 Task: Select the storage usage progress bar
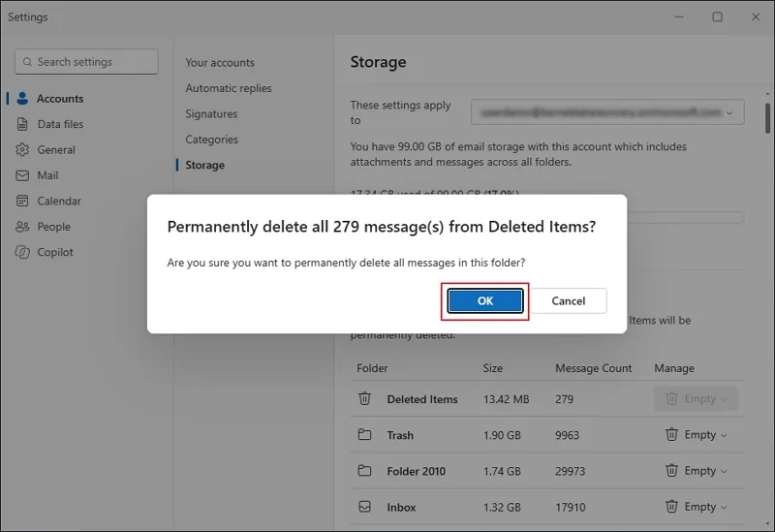(x=685, y=217)
